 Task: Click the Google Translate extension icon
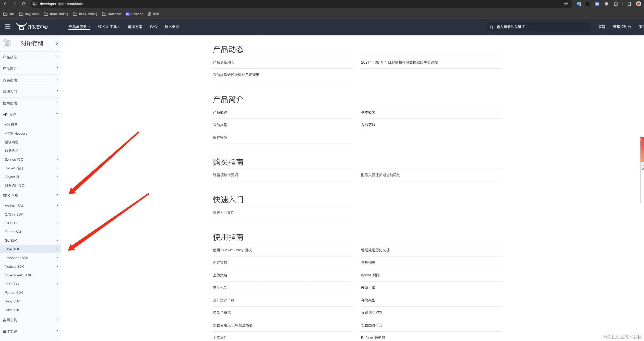[x=579, y=4]
